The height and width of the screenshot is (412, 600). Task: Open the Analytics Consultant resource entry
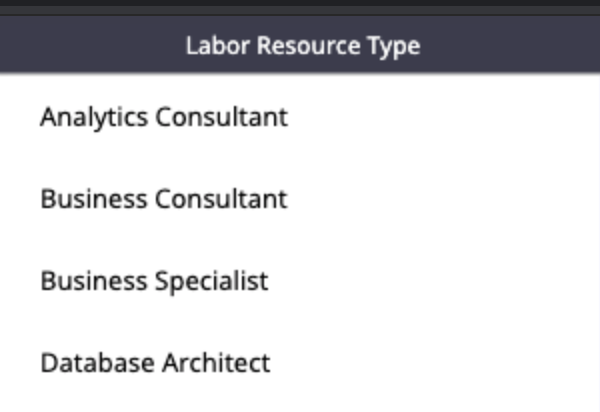pyautogui.click(x=164, y=117)
